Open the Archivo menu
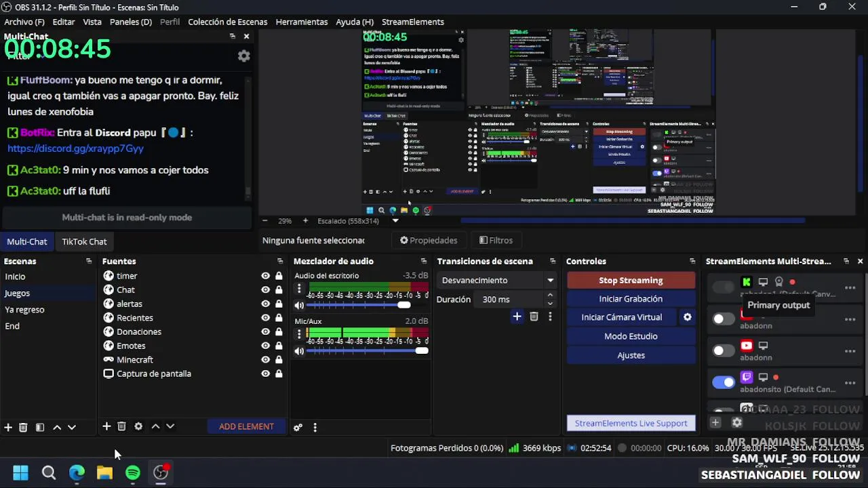This screenshot has height=488, width=868. 24,22
